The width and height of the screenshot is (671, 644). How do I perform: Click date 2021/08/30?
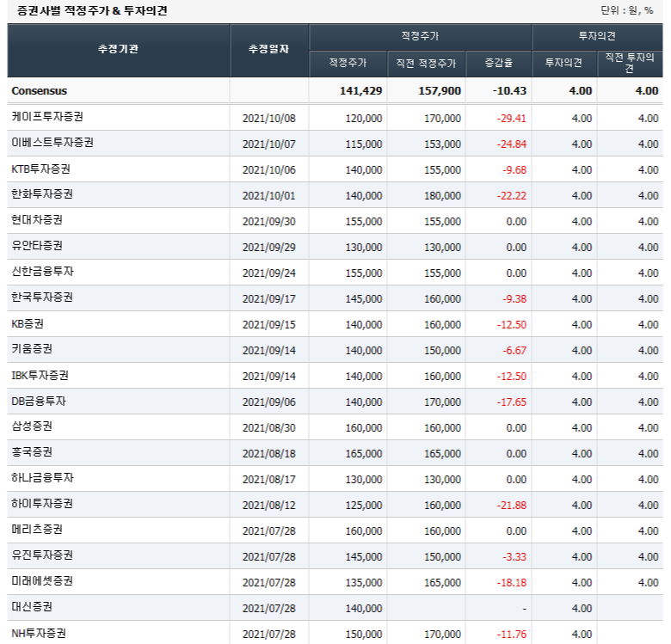pos(268,427)
